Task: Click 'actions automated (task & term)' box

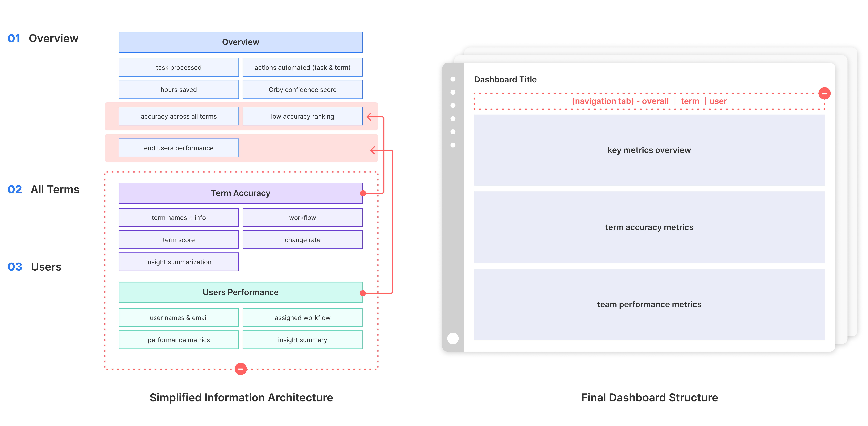Action: click(303, 67)
